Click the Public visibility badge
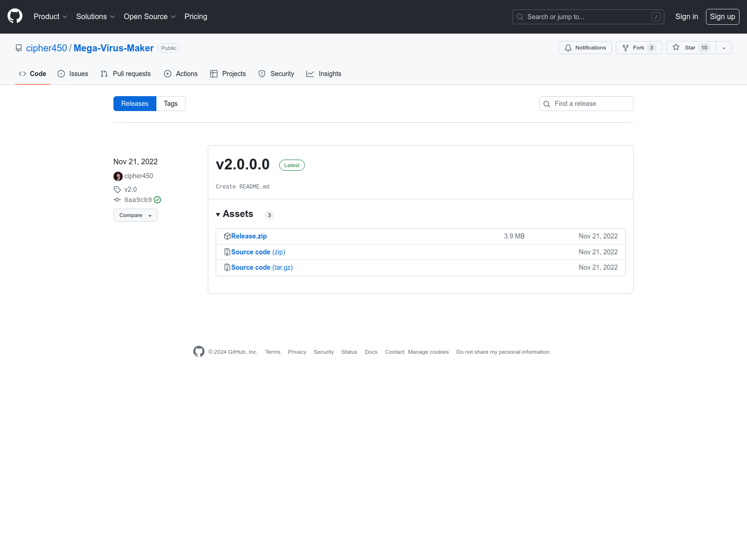The height and width of the screenshot is (560, 747). (x=169, y=48)
